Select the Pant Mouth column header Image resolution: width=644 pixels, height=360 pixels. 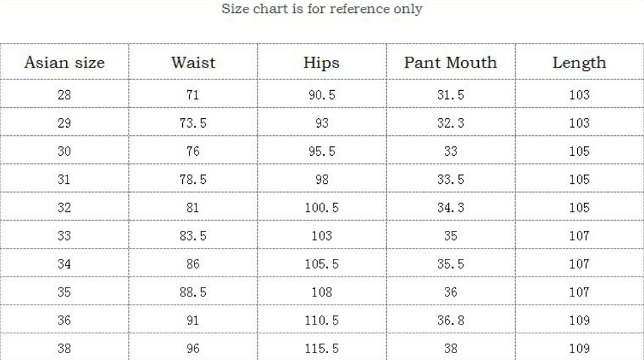point(450,63)
